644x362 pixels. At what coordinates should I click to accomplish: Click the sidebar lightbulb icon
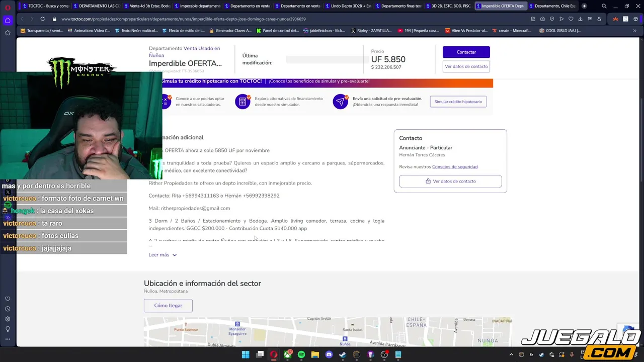tap(8, 329)
